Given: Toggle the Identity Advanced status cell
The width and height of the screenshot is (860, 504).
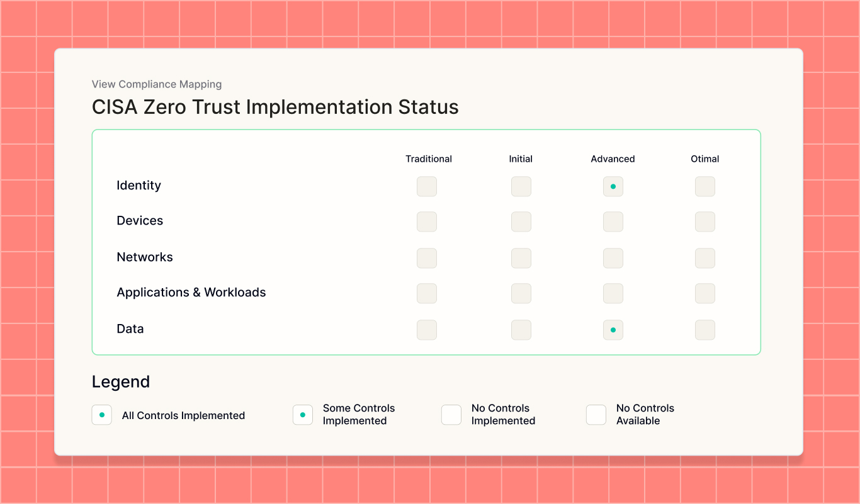Looking at the screenshot, I should pyautogui.click(x=613, y=186).
